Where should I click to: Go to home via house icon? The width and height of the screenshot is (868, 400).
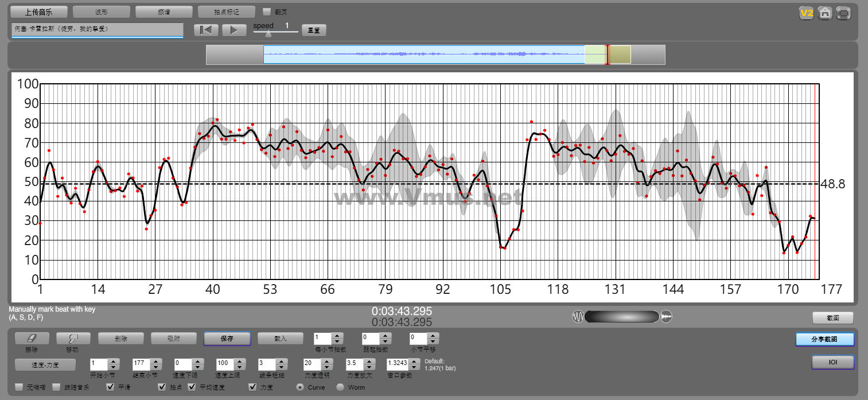(x=825, y=13)
